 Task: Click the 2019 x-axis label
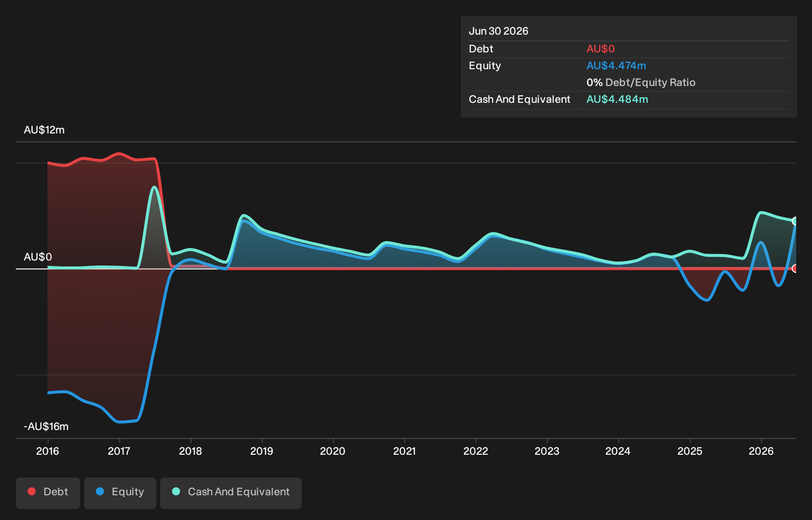(262, 451)
